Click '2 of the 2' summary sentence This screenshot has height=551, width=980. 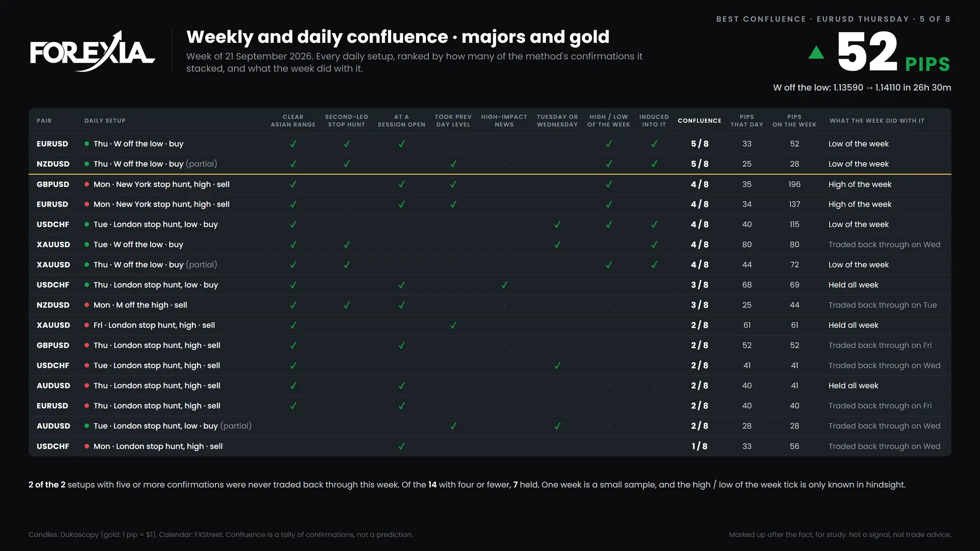467,485
